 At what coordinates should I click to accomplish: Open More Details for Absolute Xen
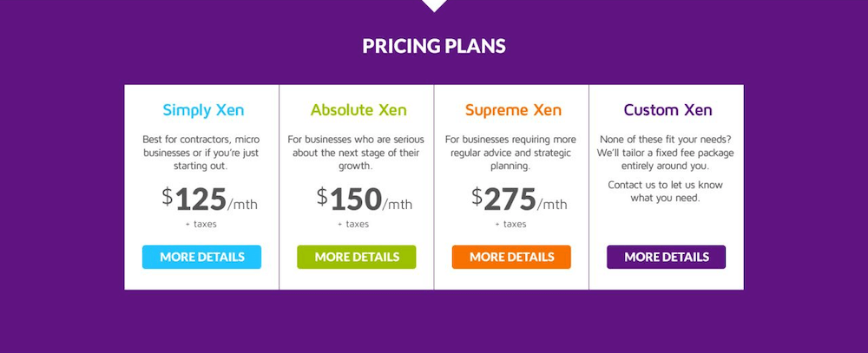(356, 257)
